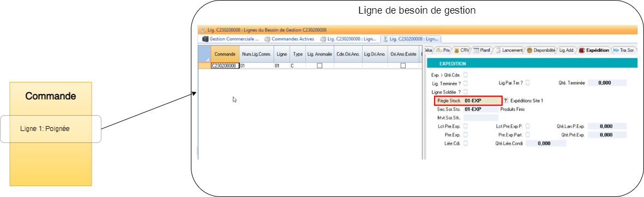Tick the Lig. Anomalie checkbox in grid
The height and width of the screenshot is (197, 644).
point(319,65)
